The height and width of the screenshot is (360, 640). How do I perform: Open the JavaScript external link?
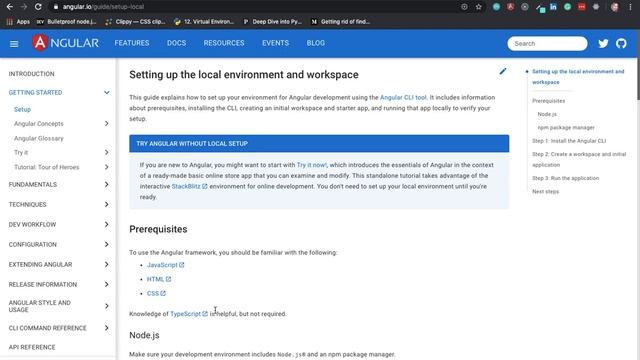tap(165, 265)
